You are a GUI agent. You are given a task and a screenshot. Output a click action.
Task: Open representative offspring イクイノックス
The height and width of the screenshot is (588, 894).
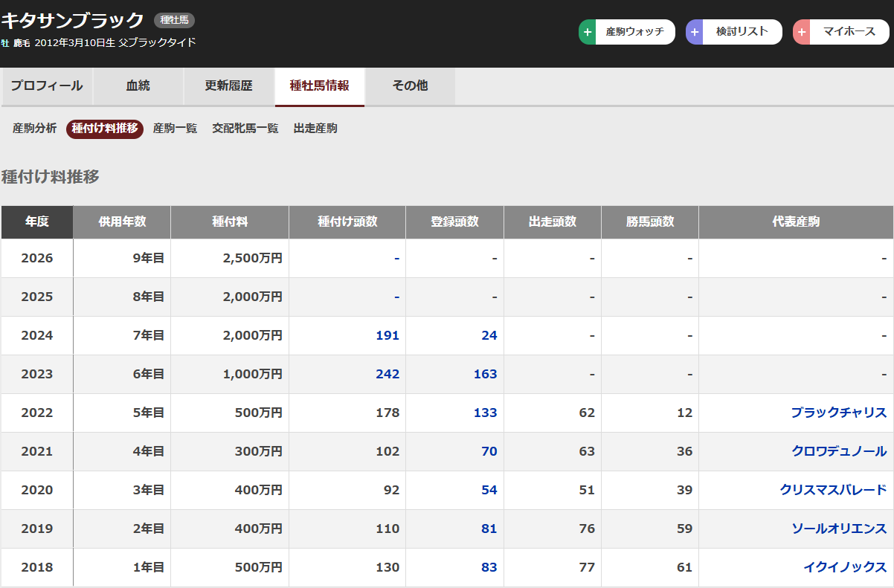(845, 567)
